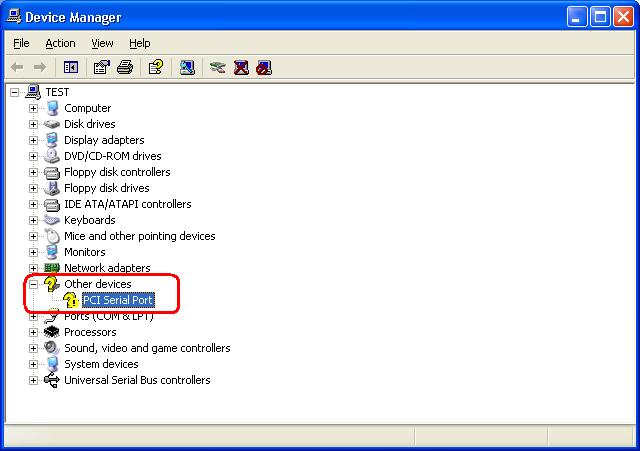Viewport: 640px width, 451px height.
Task: Click the Processors chip icon
Action: click(52, 332)
